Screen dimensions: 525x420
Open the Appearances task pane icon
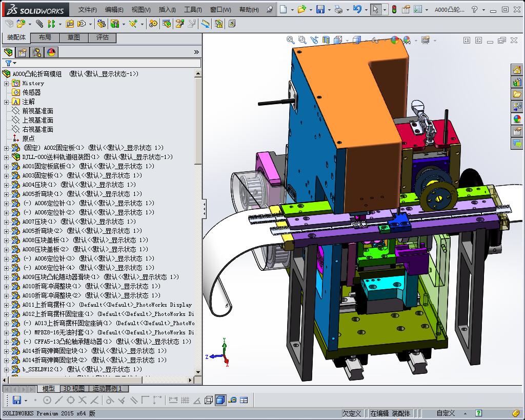pyautogui.click(x=517, y=119)
